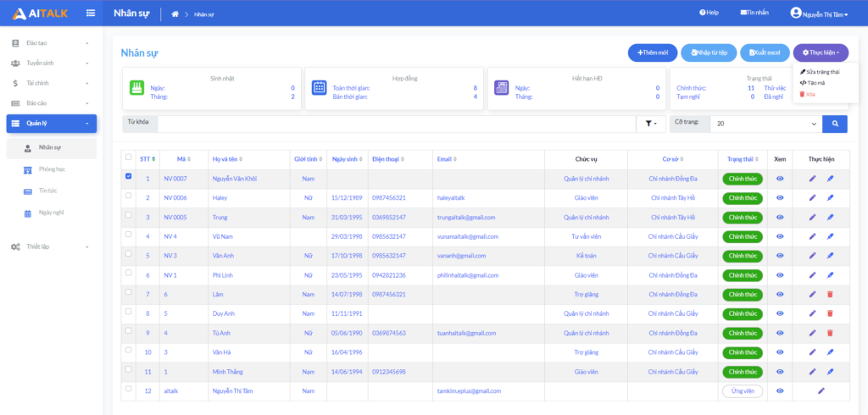
Task: Click the birthday cake icon in Sinh nhật card
Action: pyautogui.click(x=136, y=88)
